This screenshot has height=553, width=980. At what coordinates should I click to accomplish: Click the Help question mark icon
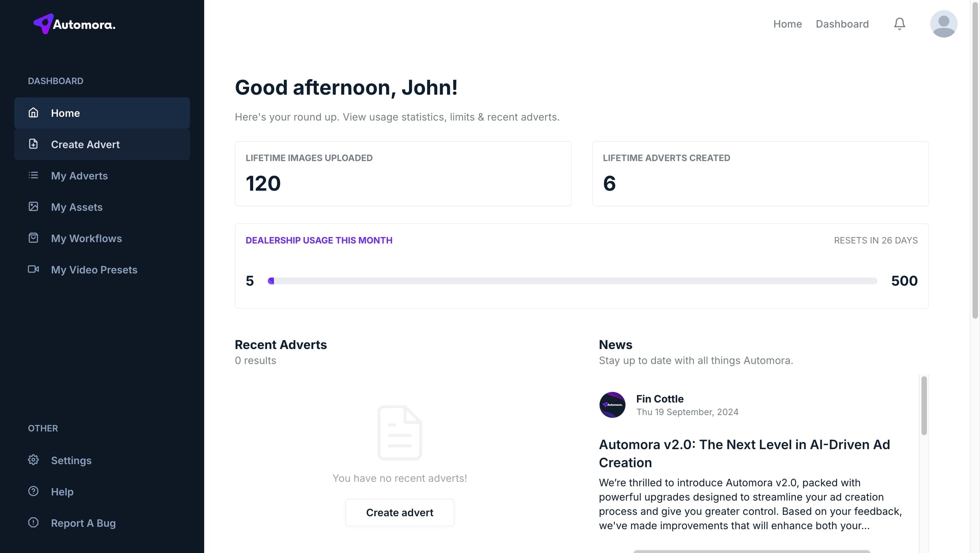pyautogui.click(x=33, y=491)
